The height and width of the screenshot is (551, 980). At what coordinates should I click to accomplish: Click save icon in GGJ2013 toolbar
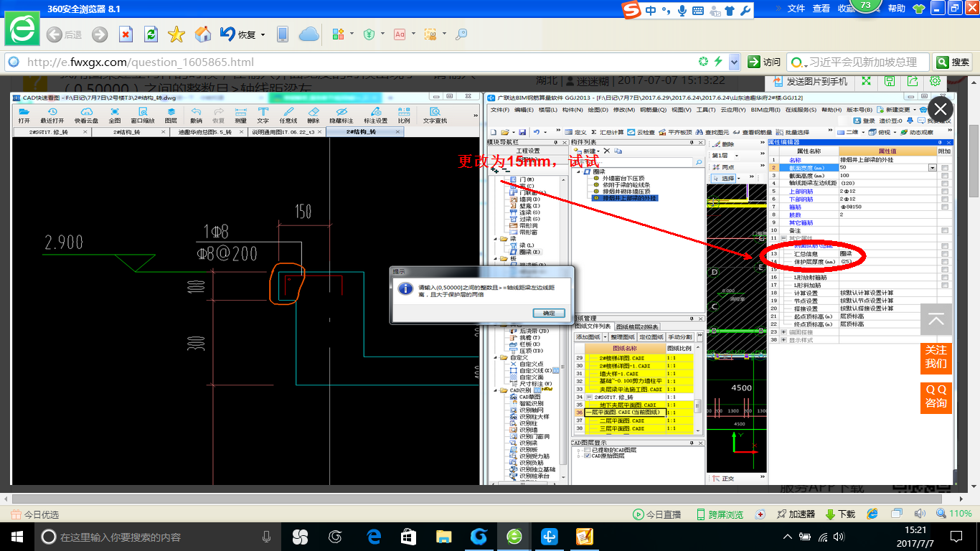pos(522,132)
